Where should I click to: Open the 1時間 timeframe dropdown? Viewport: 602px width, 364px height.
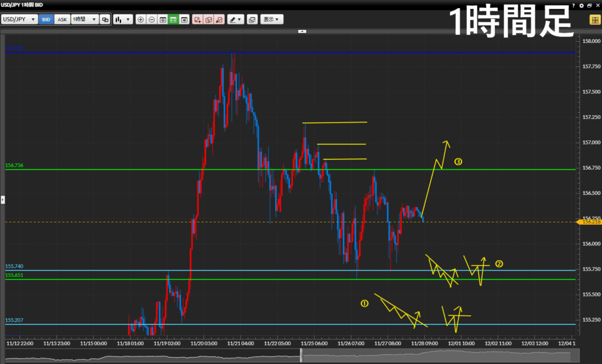click(85, 19)
